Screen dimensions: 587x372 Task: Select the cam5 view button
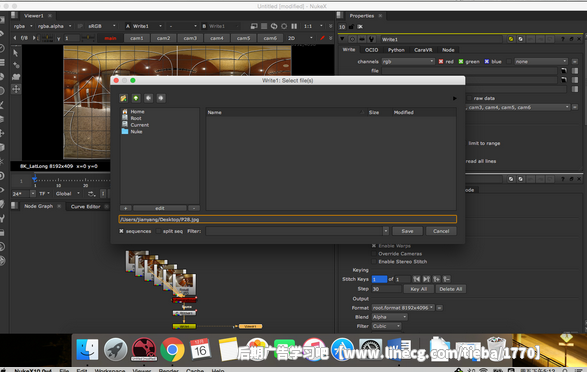[243, 38]
